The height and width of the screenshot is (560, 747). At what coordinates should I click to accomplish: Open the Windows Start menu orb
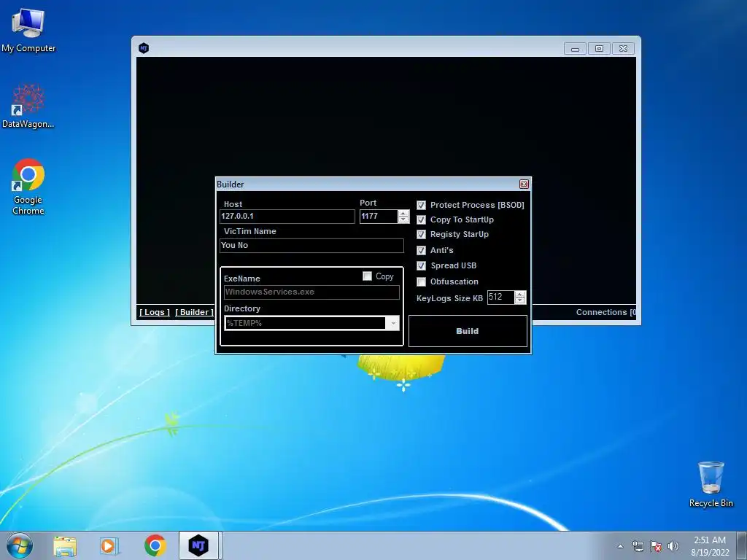[20, 545]
